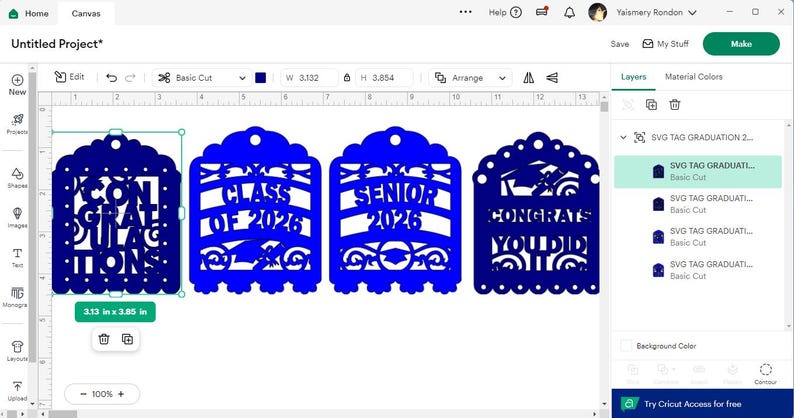Open the Arrange dropdown
The width and height of the screenshot is (794, 418).
pos(470,78)
